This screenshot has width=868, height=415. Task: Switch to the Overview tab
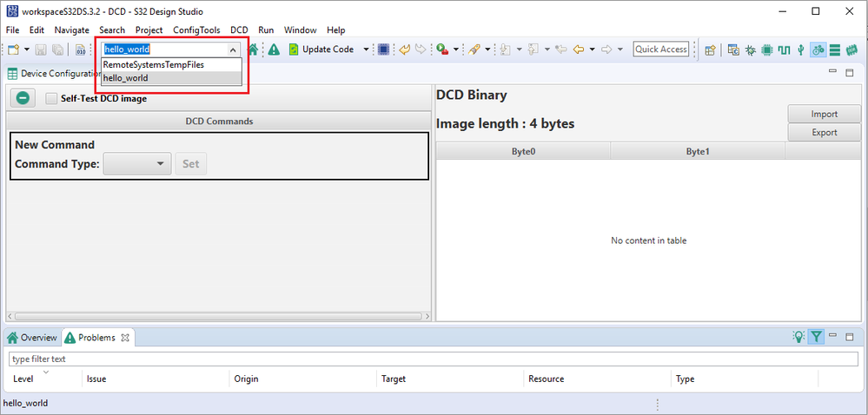coord(32,338)
